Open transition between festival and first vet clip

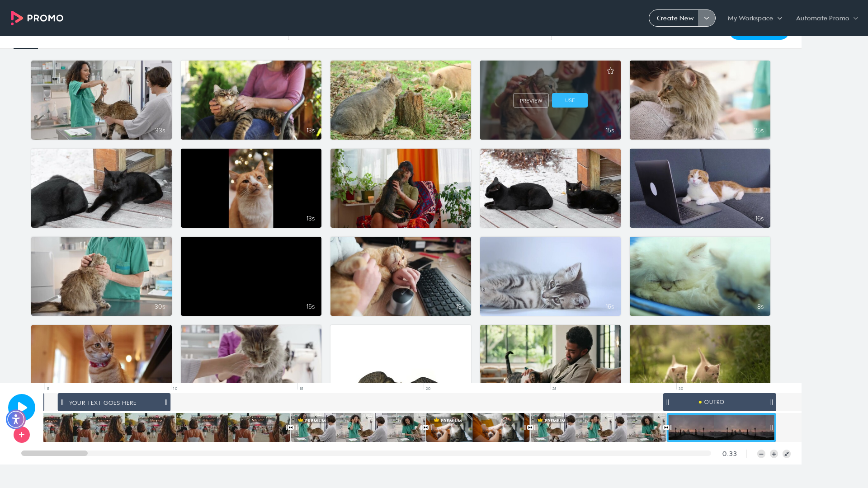[x=291, y=427]
